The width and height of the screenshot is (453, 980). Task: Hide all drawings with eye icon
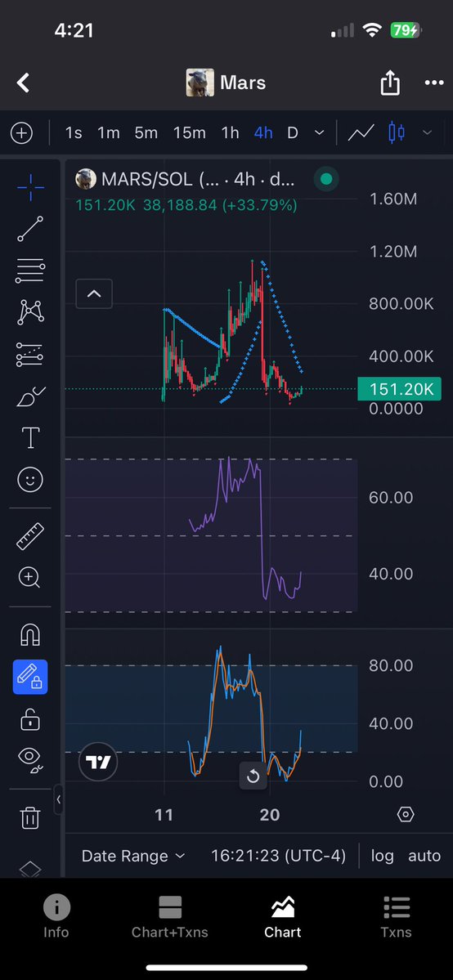30,760
